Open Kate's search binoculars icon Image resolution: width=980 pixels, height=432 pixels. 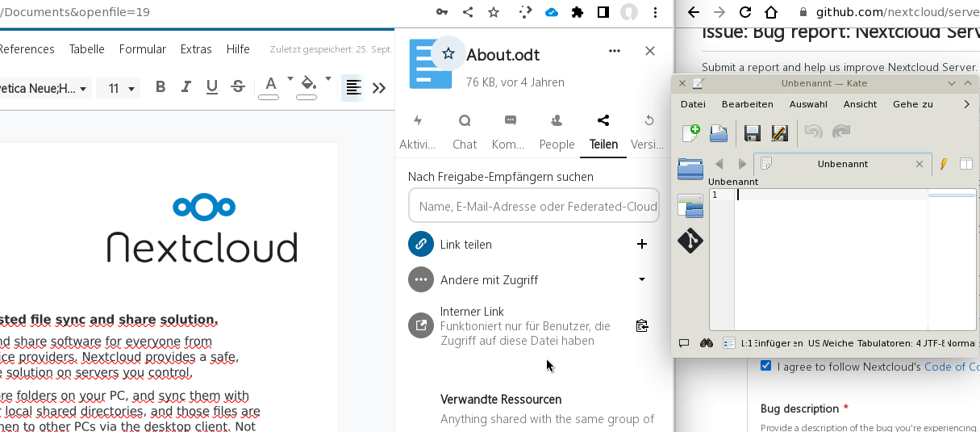click(x=707, y=343)
